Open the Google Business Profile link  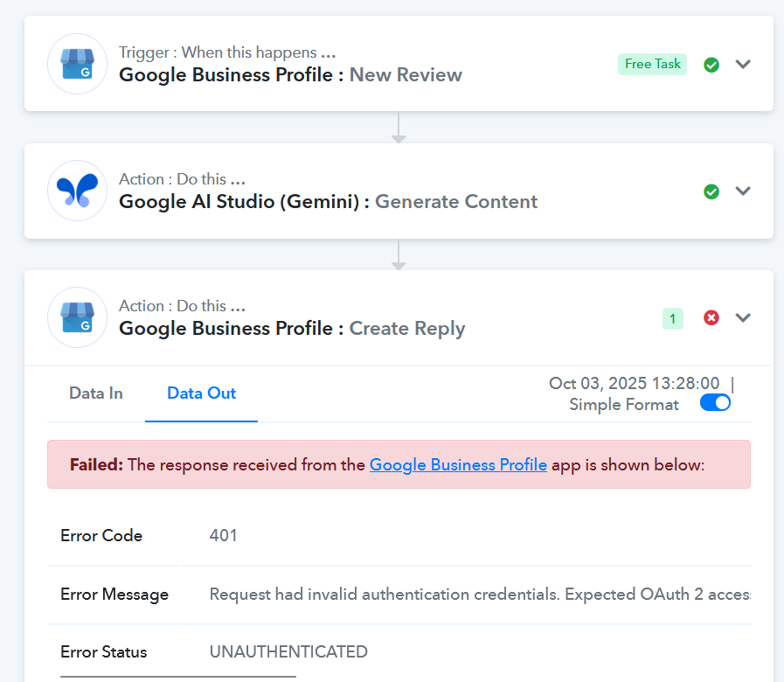458,465
